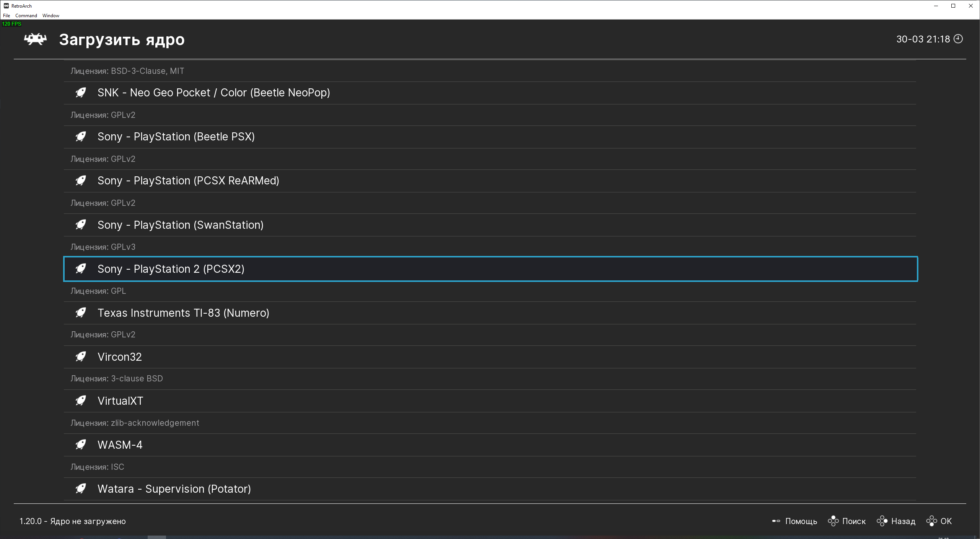The height and width of the screenshot is (539, 980).
Task: Click the date and time 30-03 21:18
Action: [x=923, y=39]
